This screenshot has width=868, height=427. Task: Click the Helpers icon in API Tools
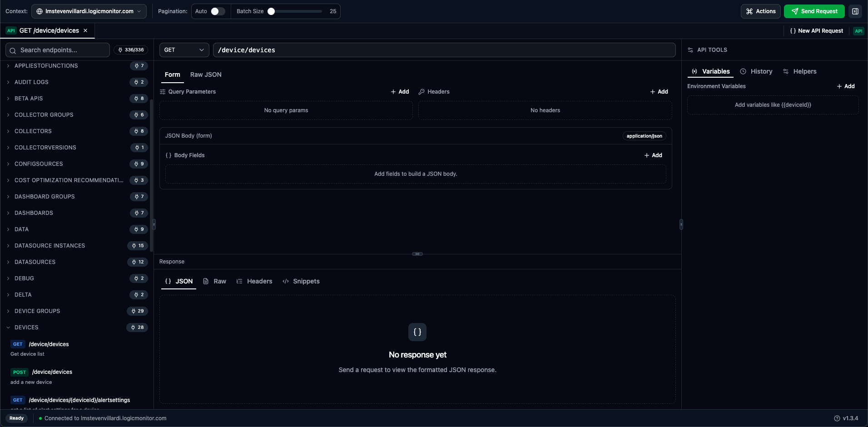pos(786,71)
